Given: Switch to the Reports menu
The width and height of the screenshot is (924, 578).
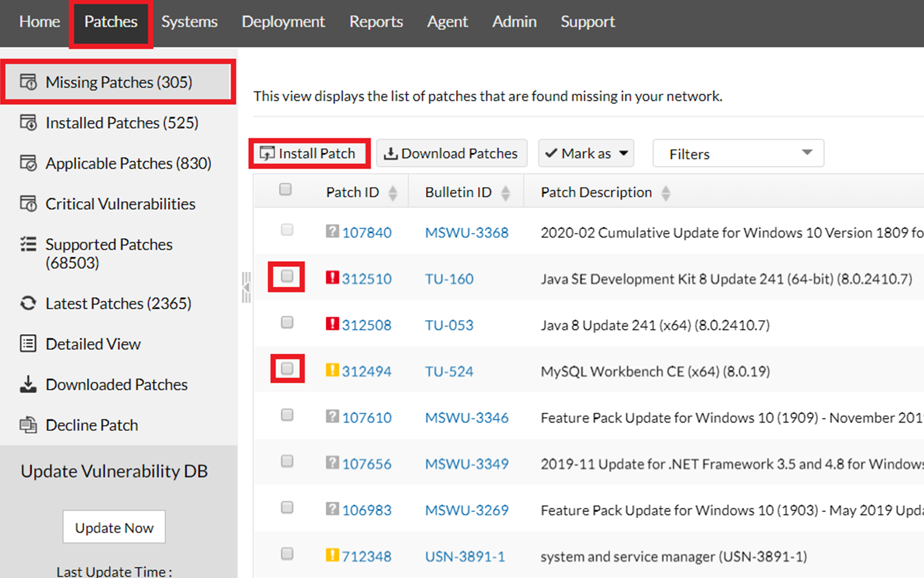Looking at the screenshot, I should click(376, 21).
